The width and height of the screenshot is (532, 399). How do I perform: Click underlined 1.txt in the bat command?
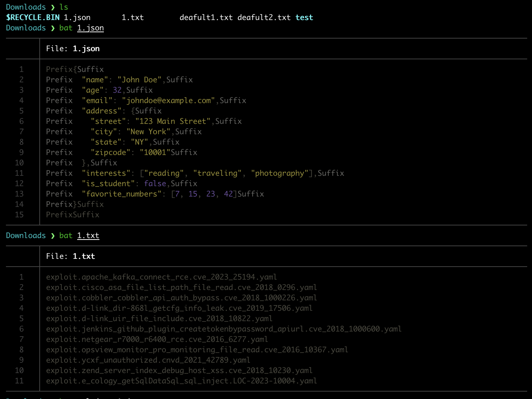[x=88, y=235]
